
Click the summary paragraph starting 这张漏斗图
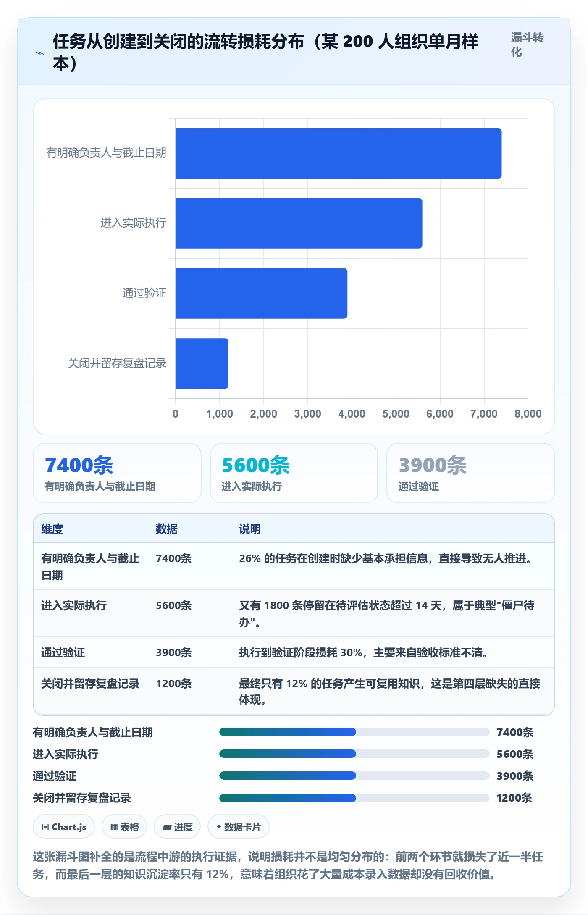[288, 865]
